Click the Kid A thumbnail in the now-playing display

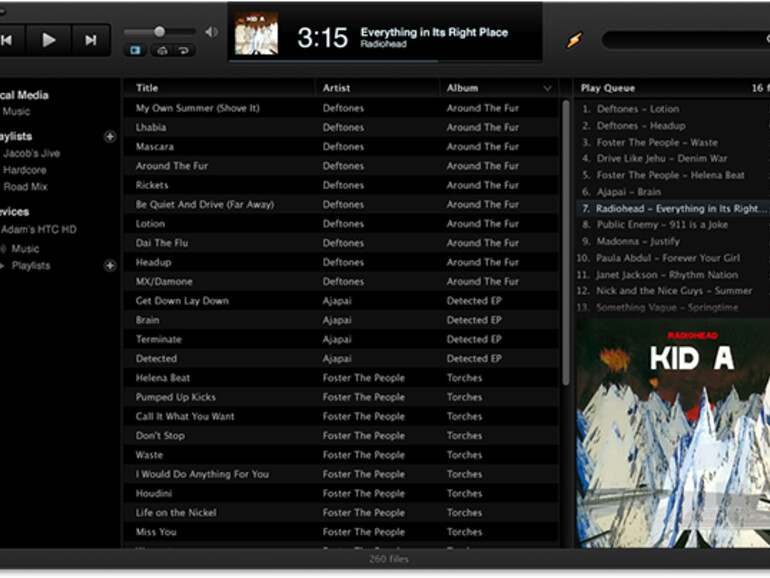point(256,33)
